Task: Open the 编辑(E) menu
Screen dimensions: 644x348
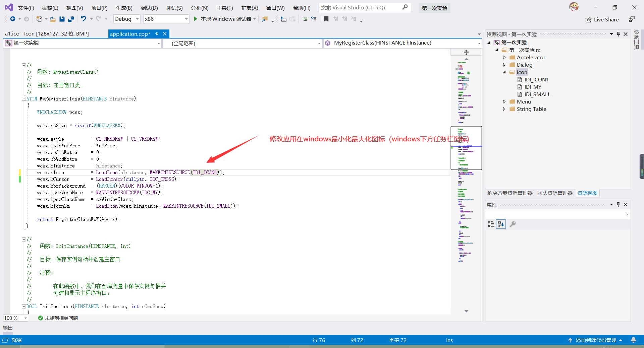Action: point(50,8)
